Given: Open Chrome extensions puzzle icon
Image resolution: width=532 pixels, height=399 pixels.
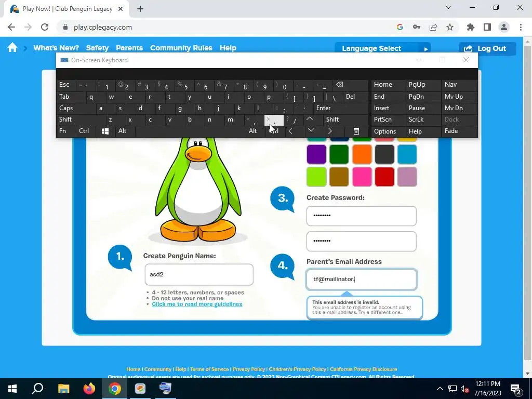Looking at the screenshot, I should point(471,27).
